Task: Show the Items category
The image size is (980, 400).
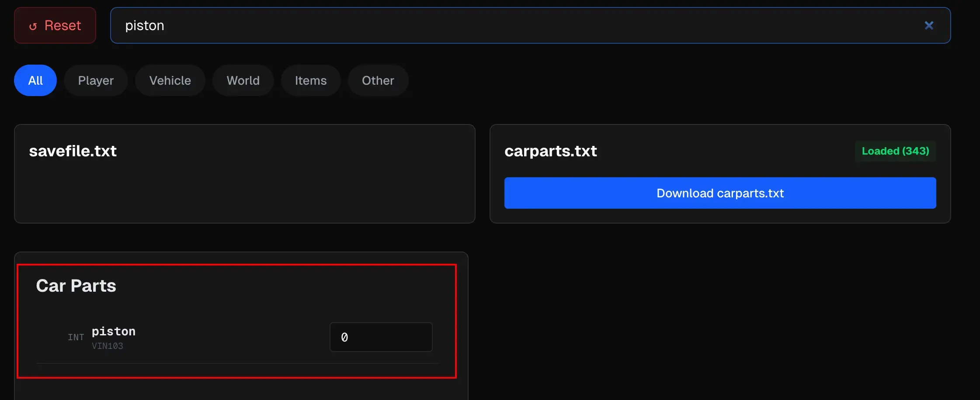Action: [311, 80]
